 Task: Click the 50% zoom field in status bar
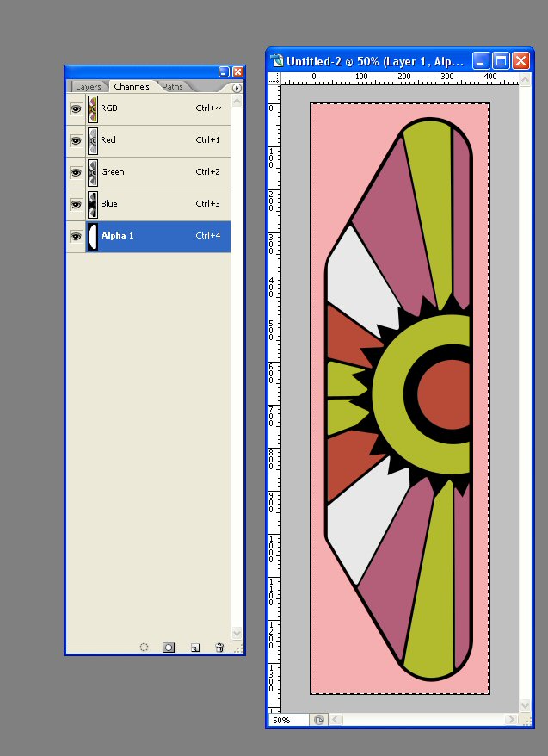pos(288,720)
